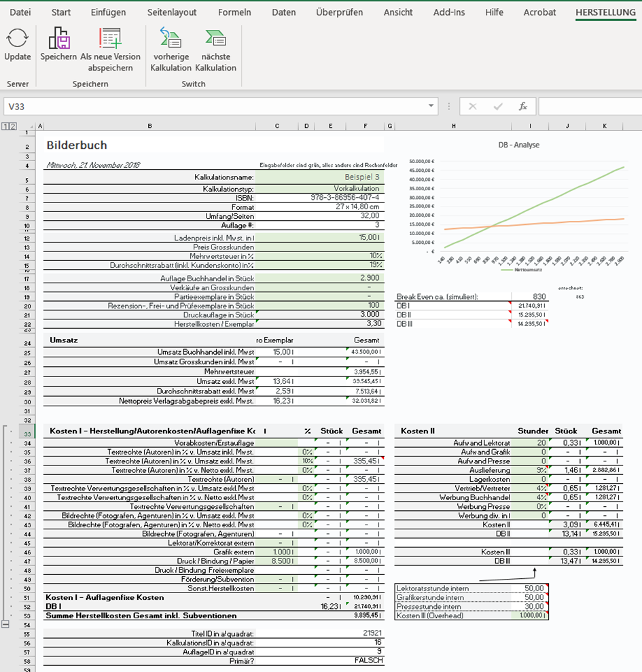Select the Überprüfen ribbon tab

(x=340, y=12)
